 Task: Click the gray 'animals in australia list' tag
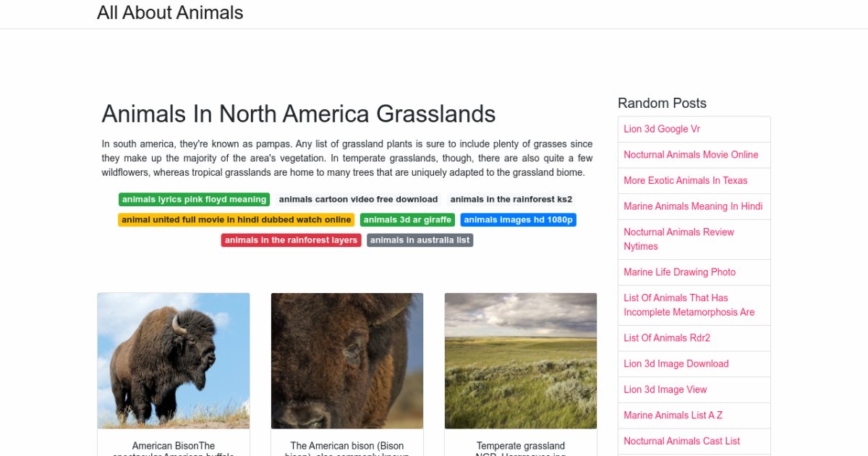click(x=420, y=240)
